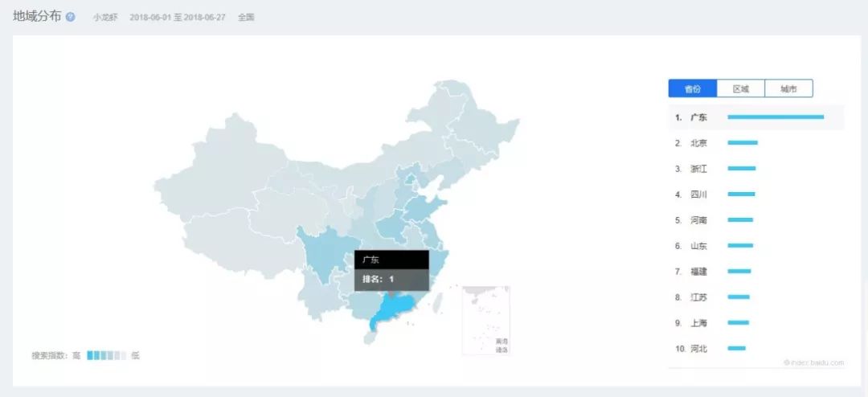Select the 山东 row ranked 6
Image resolution: width=868 pixels, height=397 pixels.
pos(756,246)
